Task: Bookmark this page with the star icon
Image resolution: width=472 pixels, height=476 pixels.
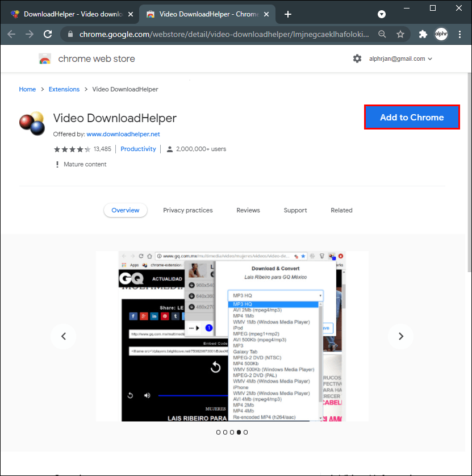Action: click(x=400, y=34)
